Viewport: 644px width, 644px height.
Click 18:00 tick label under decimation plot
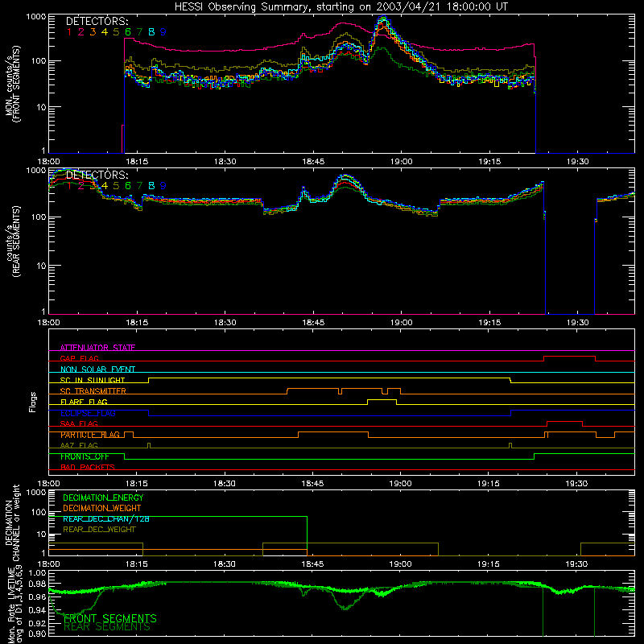tap(48, 564)
